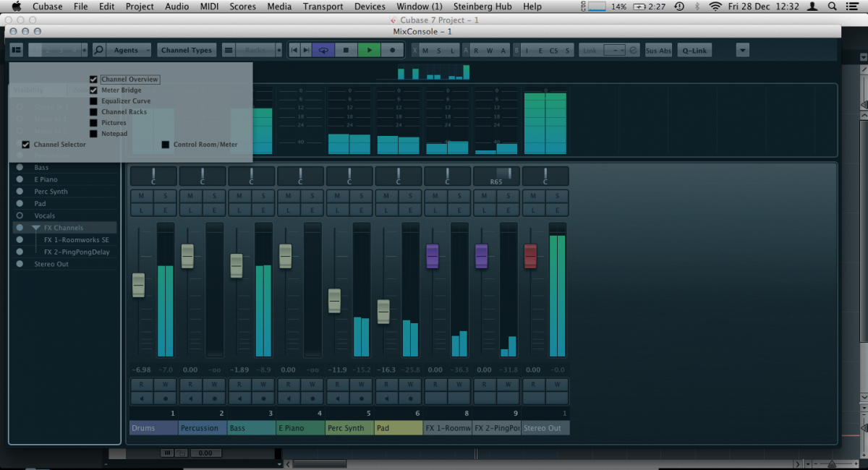This screenshot has width=868, height=470.
Task: Solo the Bass channel
Action: point(263,196)
